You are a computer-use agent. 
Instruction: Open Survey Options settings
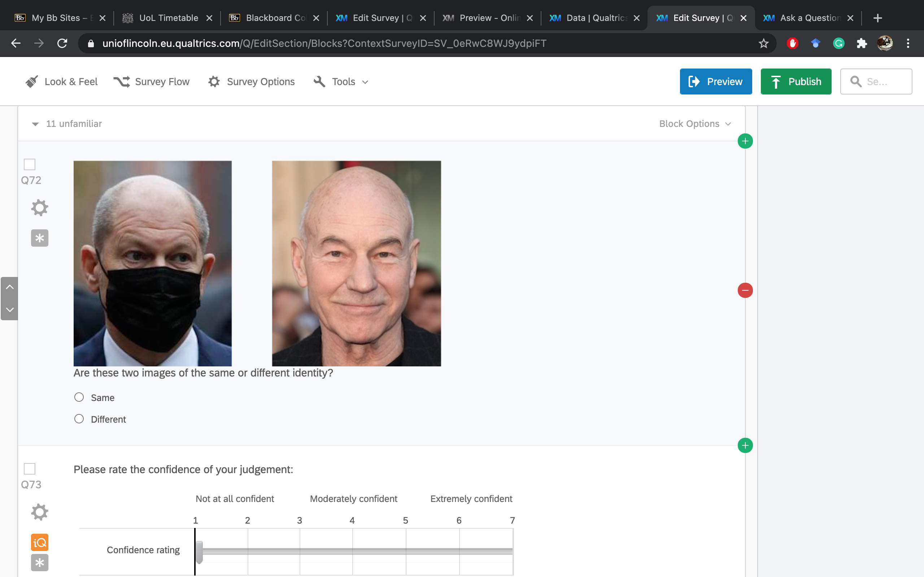pyautogui.click(x=261, y=81)
